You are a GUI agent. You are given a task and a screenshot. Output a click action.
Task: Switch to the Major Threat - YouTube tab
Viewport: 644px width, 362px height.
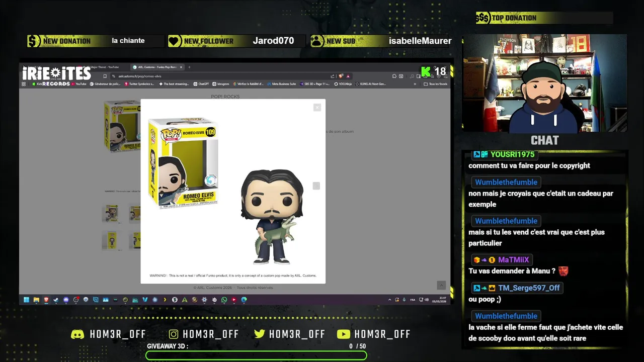coord(104,67)
